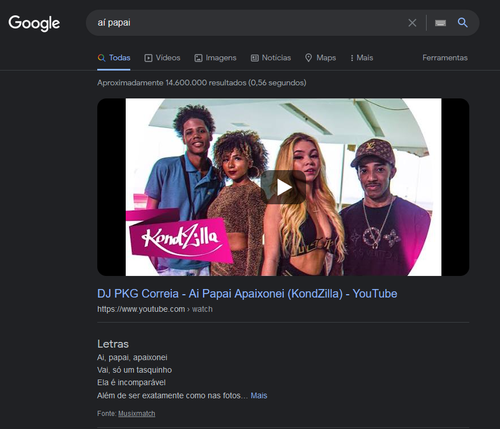This screenshot has height=429, width=500.
Task: Click the Notícias newspaper icon
Action: click(255, 58)
